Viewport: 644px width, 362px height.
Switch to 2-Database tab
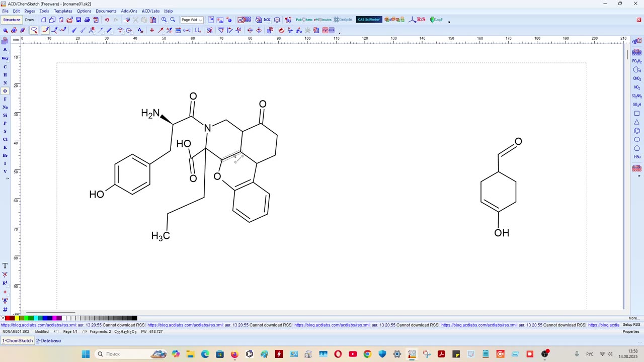pyautogui.click(x=48, y=341)
